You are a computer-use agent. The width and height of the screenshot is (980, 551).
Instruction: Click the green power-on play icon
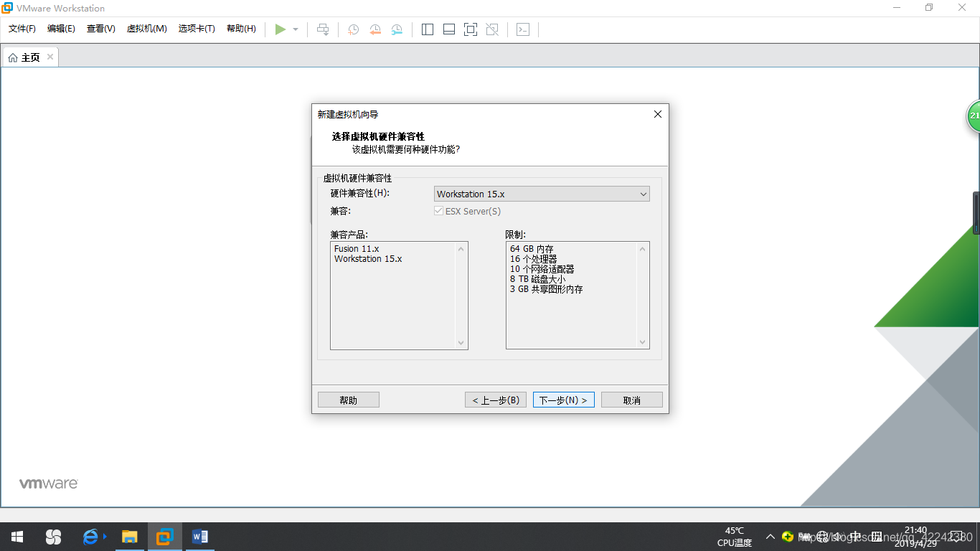pos(281,29)
